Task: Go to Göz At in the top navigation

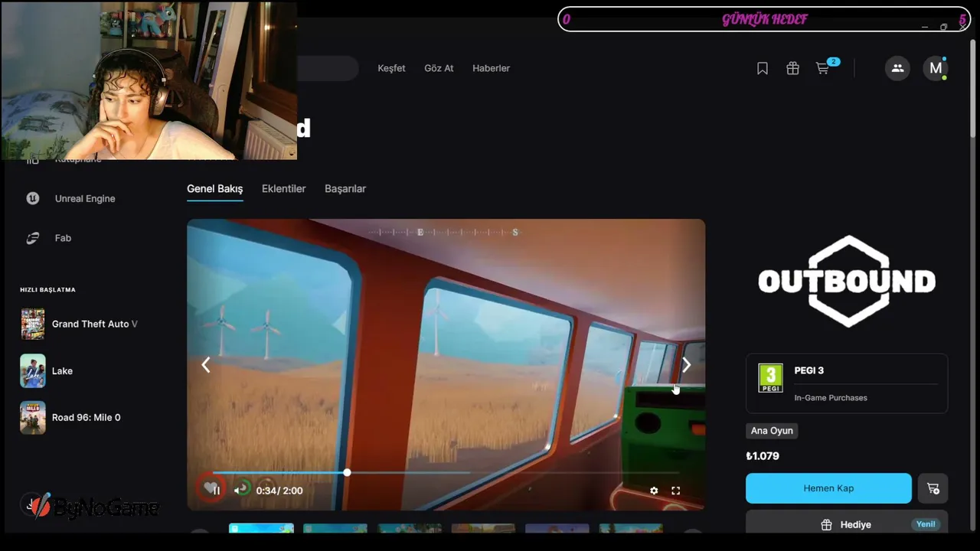Action: (439, 68)
